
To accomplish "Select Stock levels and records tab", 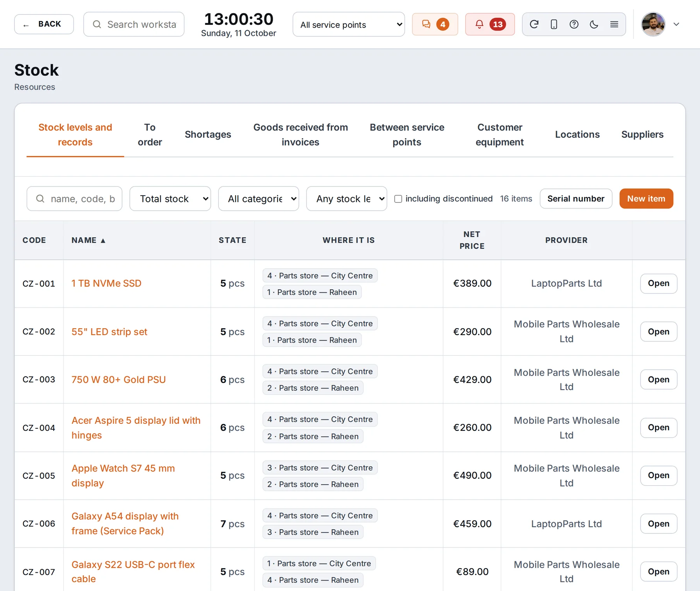I will click(75, 135).
